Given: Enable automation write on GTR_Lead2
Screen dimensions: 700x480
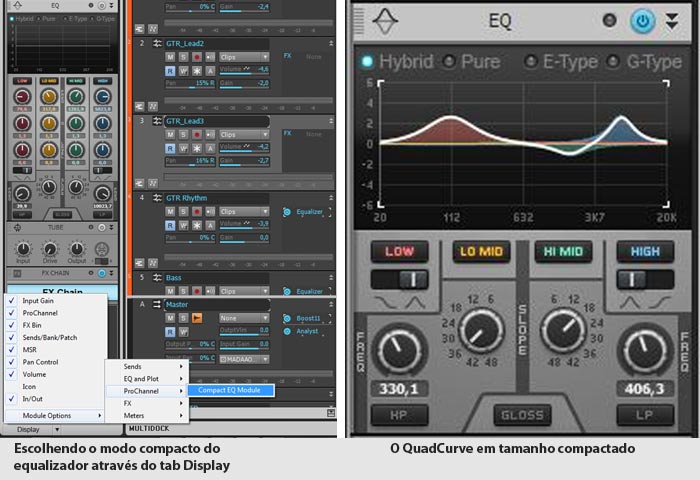Looking at the screenshot, I should coord(183,71).
